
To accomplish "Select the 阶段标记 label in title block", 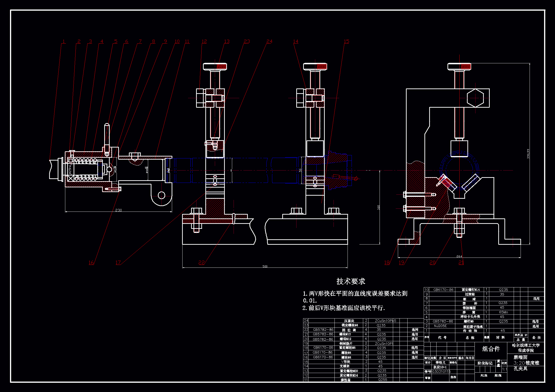I will pos(485,363).
